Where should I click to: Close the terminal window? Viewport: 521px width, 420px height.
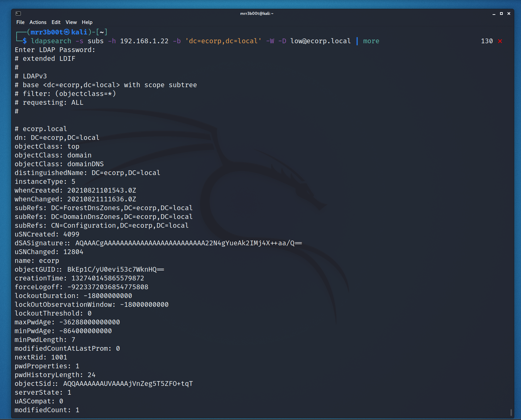point(509,14)
